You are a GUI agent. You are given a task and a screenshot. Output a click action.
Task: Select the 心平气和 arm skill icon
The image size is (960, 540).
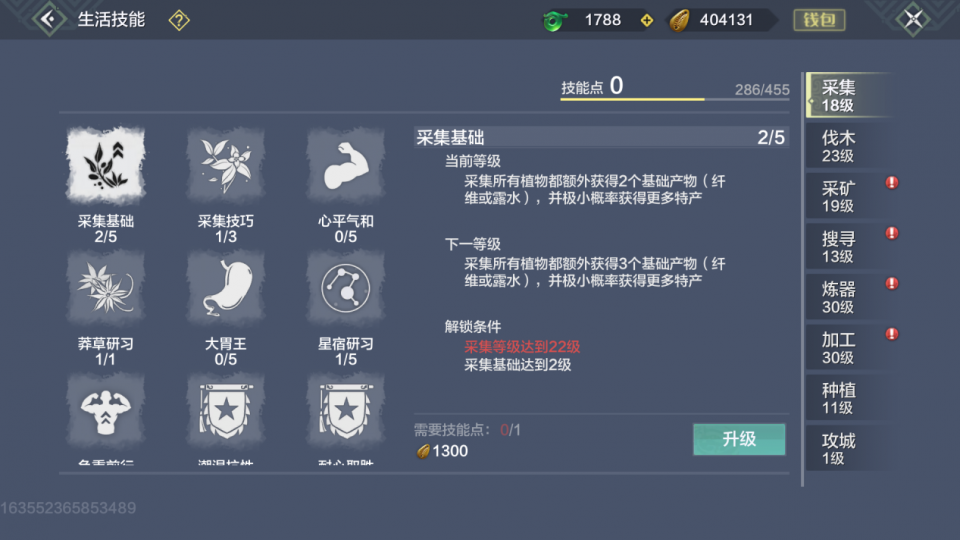345,165
